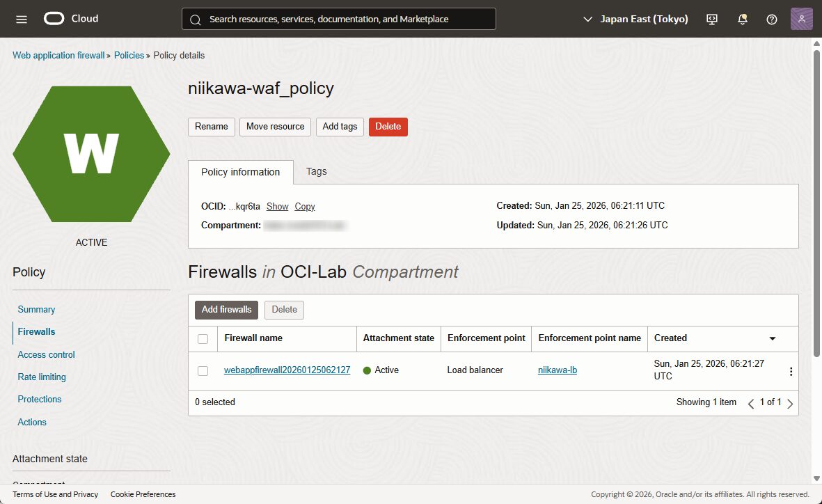Expand the Japan East (Tokyo) region selector
The width and height of the screenshot is (822, 504).
coord(636,19)
